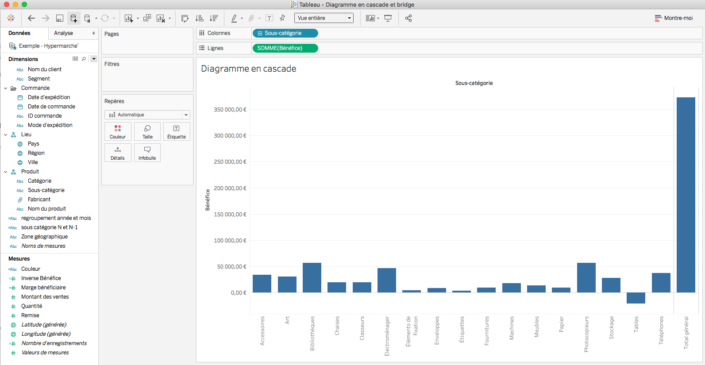
Task: Click the Duplicate sheet icon
Action: [147, 18]
